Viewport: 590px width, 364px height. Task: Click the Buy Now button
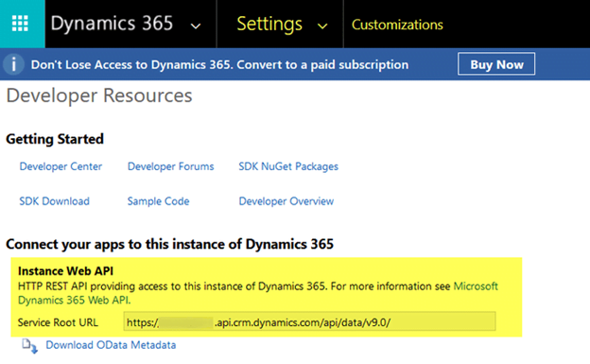click(496, 64)
